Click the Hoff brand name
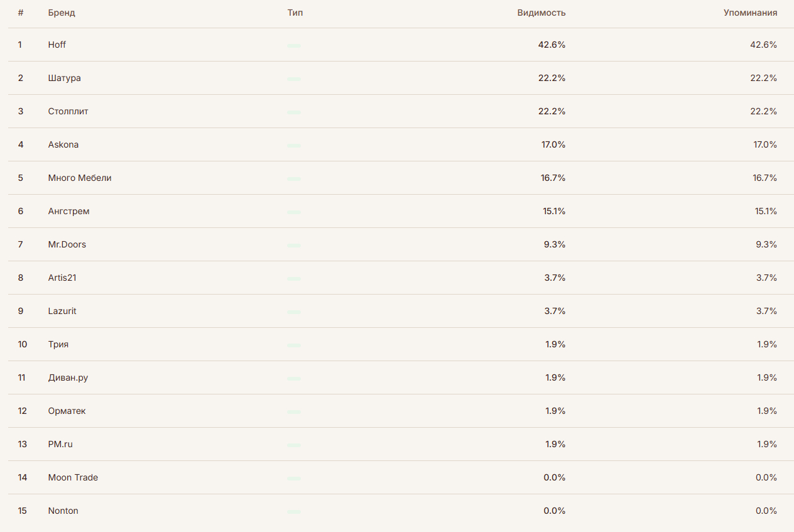The height and width of the screenshot is (532, 794). click(x=57, y=45)
